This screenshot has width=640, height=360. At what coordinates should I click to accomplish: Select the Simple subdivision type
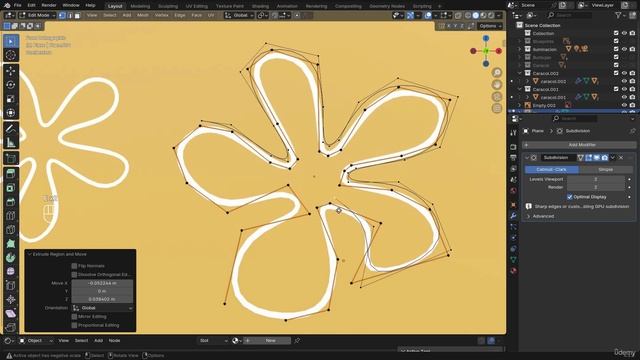tap(605, 169)
